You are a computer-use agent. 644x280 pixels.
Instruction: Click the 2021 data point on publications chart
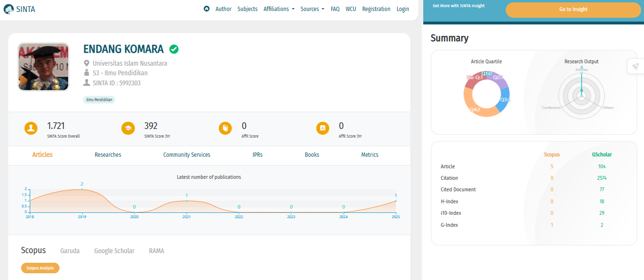pyautogui.click(x=187, y=201)
